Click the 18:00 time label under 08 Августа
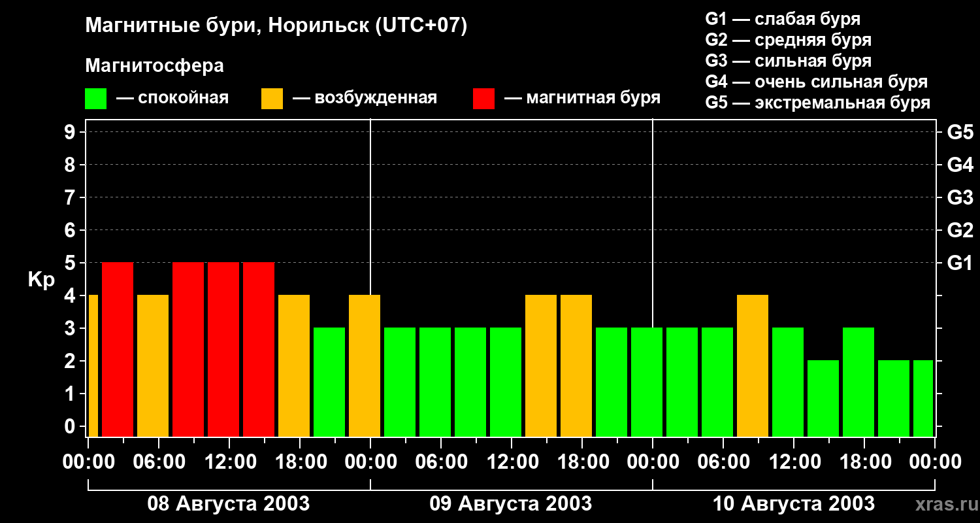The image size is (980, 523). pos(300,462)
